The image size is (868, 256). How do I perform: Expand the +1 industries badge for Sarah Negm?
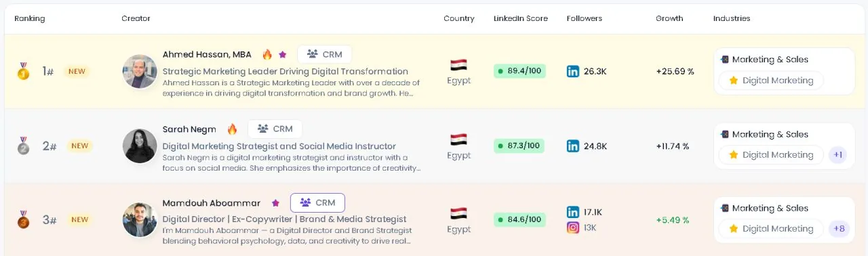tap(839, 155)
